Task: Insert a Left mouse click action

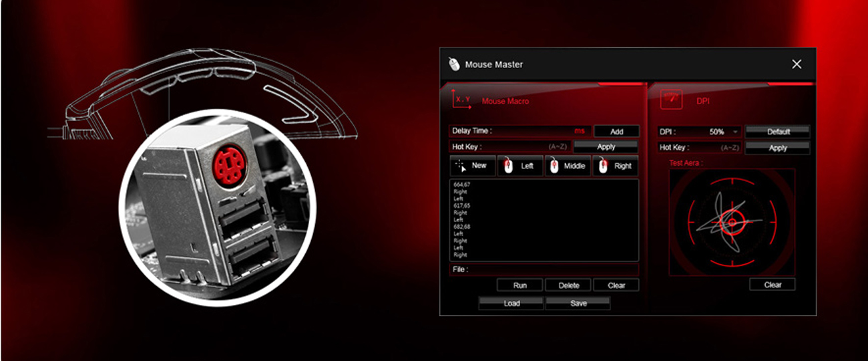Action: click(x=519, y=166)
